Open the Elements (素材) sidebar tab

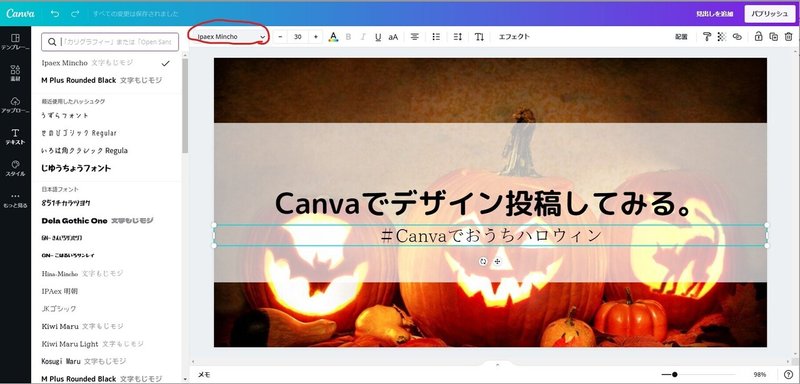[x=15, y=73]
